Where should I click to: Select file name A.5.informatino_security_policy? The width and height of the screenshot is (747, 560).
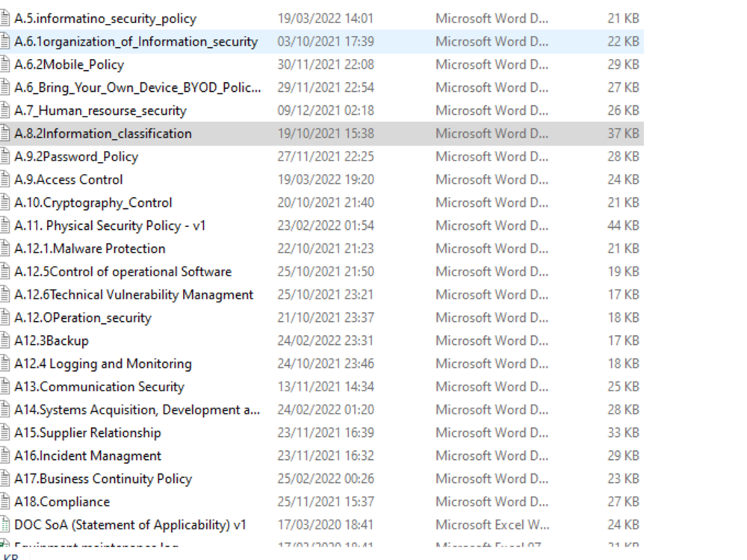click(105, 19)
